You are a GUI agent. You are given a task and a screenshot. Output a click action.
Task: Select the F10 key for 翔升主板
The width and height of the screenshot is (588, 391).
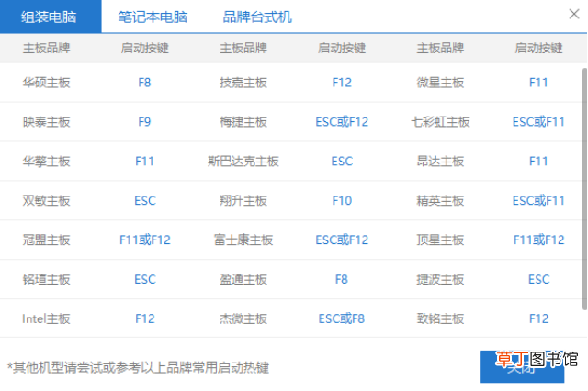point(342,200)
